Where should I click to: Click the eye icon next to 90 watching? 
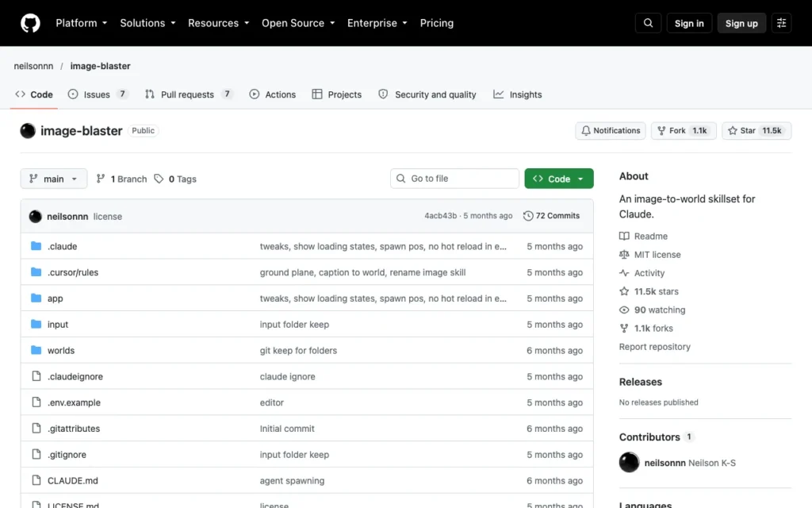(624, 310)
